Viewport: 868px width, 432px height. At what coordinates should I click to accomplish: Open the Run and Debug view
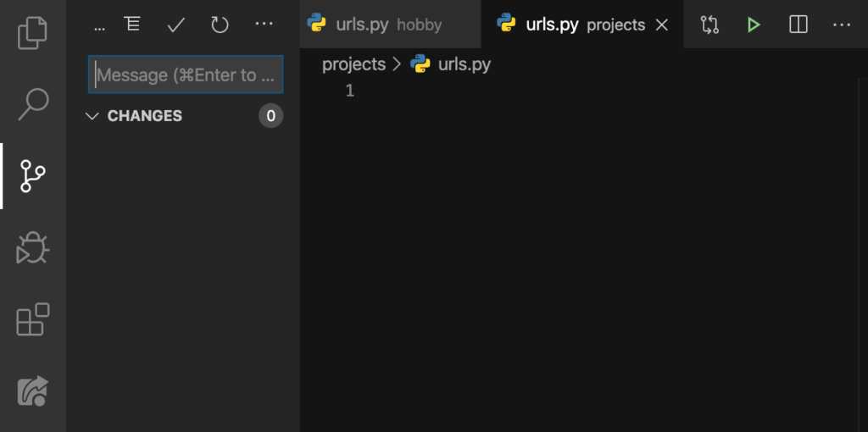pyautogui.click(x=33, y=247)
